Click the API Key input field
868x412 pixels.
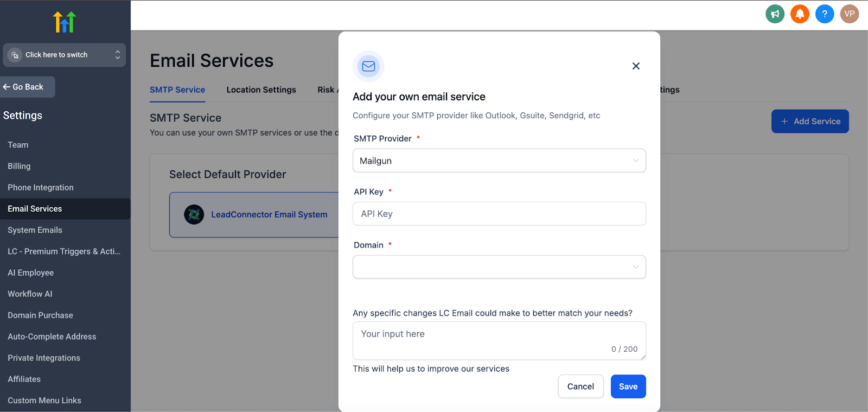[x=499, y=214]
